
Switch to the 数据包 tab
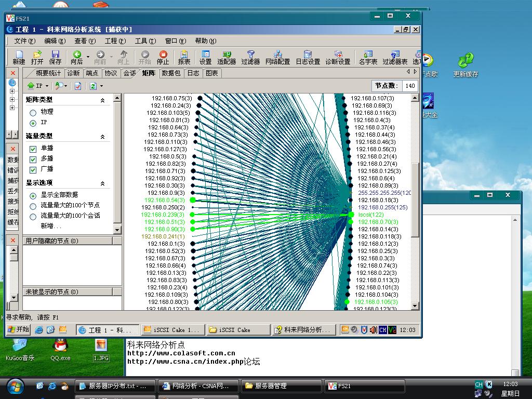[171, 73]
